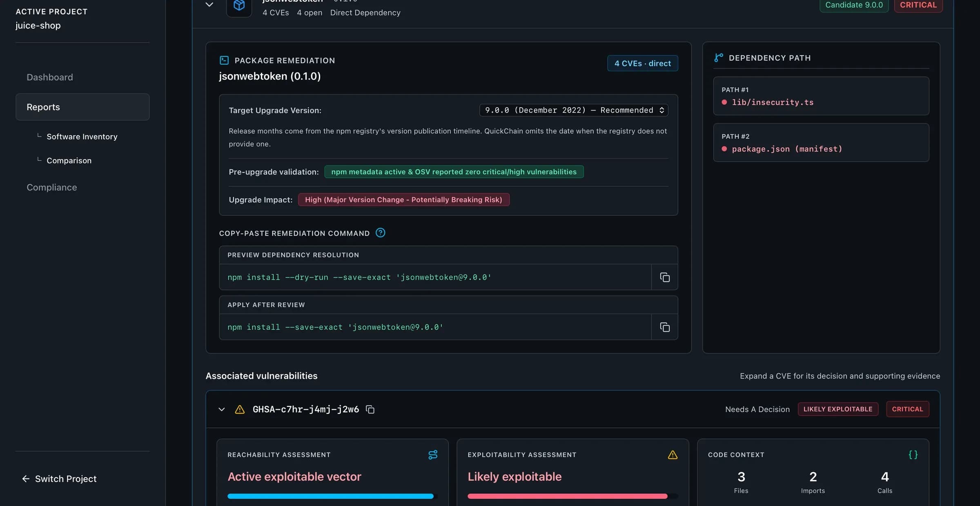Click the 4 open label
Image resolution: width=980 pixels, height=506 pixels.
310,13
